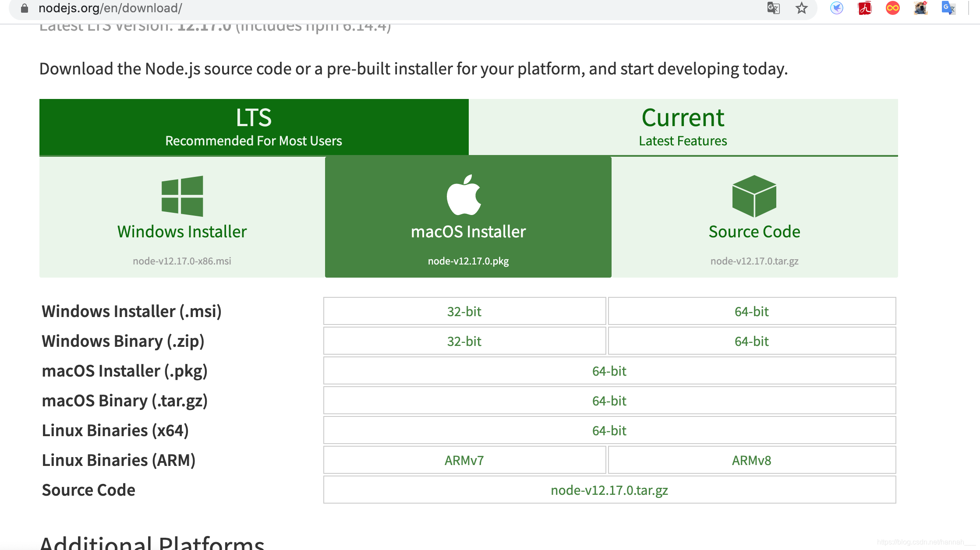Screen dimensions: 980x550
Task: Download Linux Binaries ARMv7
Action: click(464, 460)
